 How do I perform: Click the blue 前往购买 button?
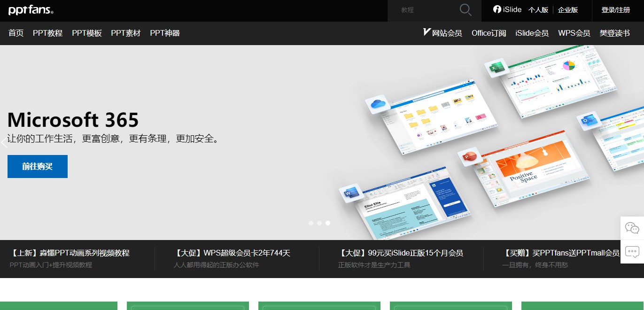[x=38, y=166]
